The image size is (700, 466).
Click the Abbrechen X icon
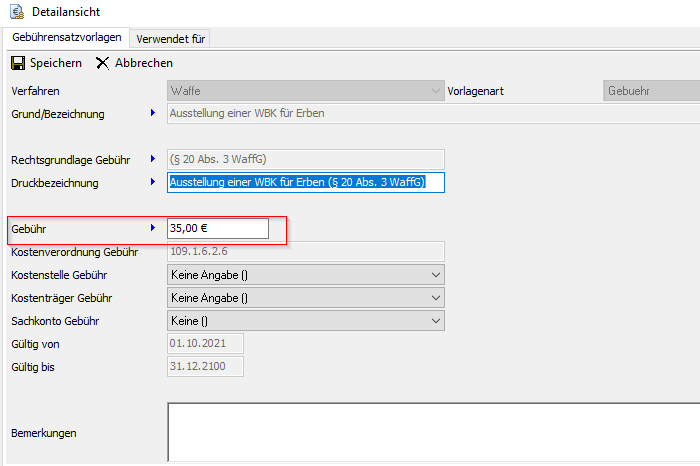point(102,63)
